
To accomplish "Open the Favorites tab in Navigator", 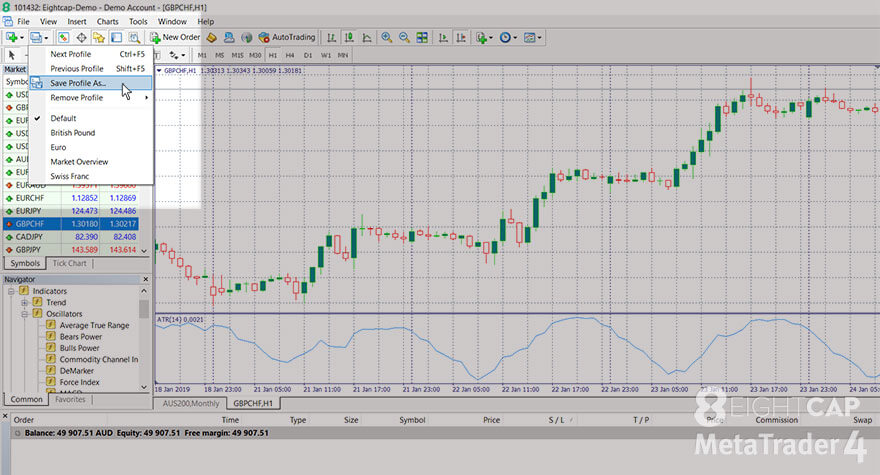I will click(x=70, y=400).
